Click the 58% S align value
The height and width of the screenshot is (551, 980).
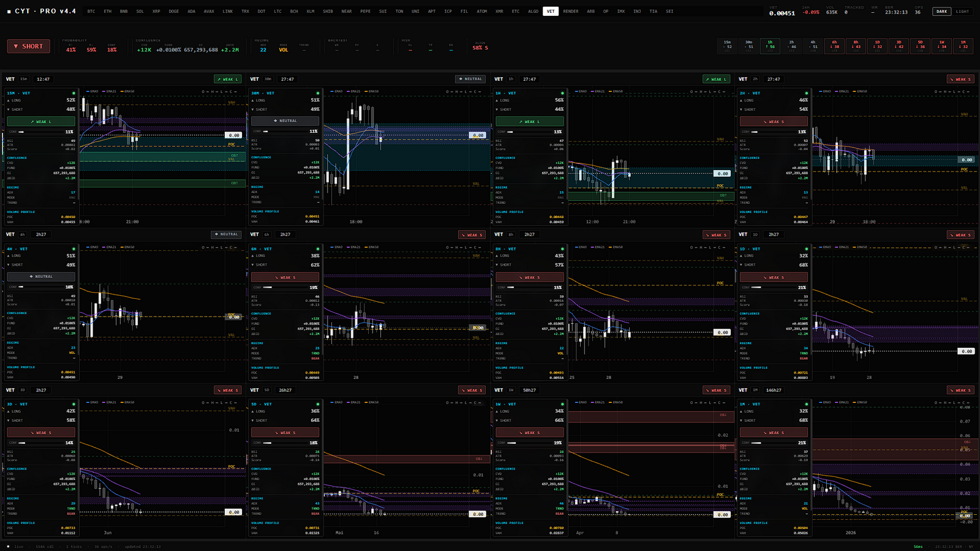(480, 48)
